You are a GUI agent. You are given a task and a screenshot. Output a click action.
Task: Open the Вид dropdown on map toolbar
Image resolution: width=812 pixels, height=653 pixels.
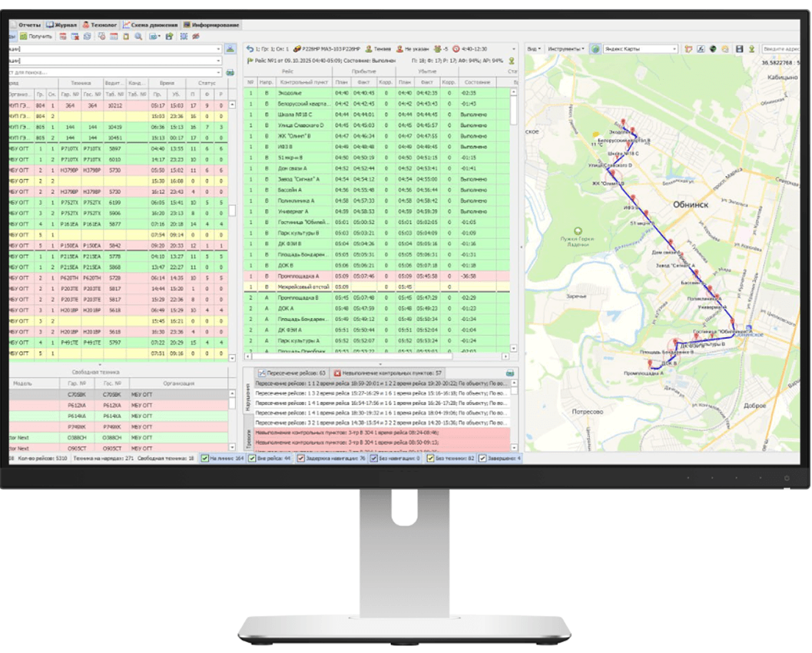535,49
